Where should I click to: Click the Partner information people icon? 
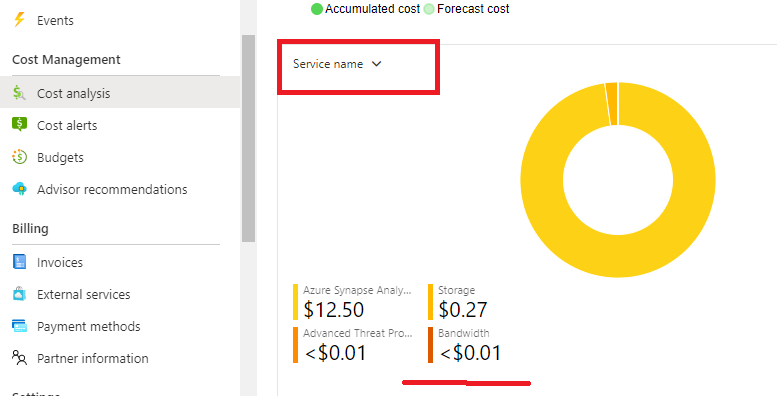click(x=19, y=358)
